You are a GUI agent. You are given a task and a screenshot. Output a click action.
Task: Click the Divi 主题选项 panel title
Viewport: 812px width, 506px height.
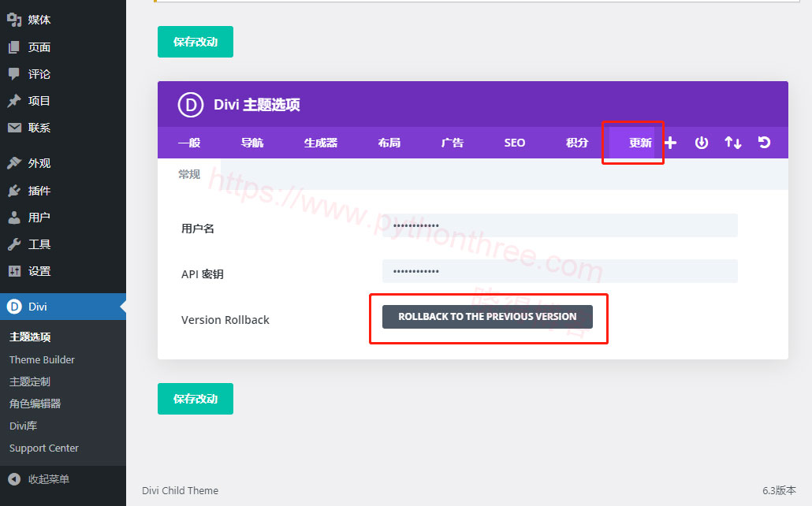pos(257,105)
